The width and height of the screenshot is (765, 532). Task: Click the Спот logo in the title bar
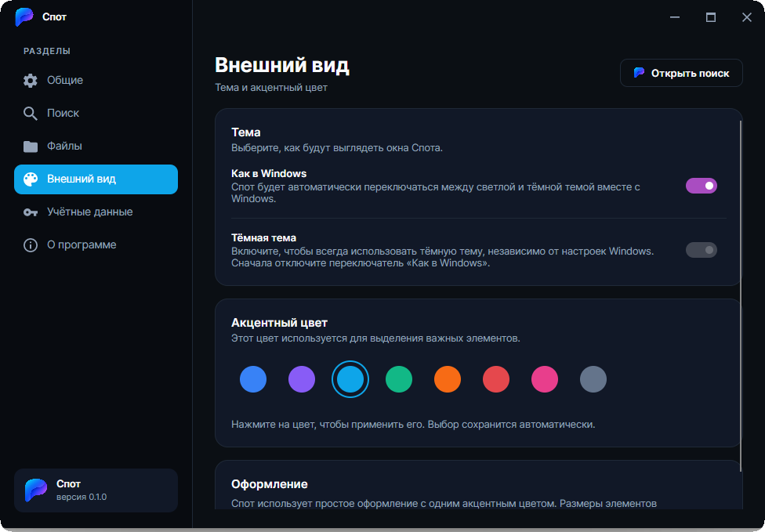pos(24,17)
